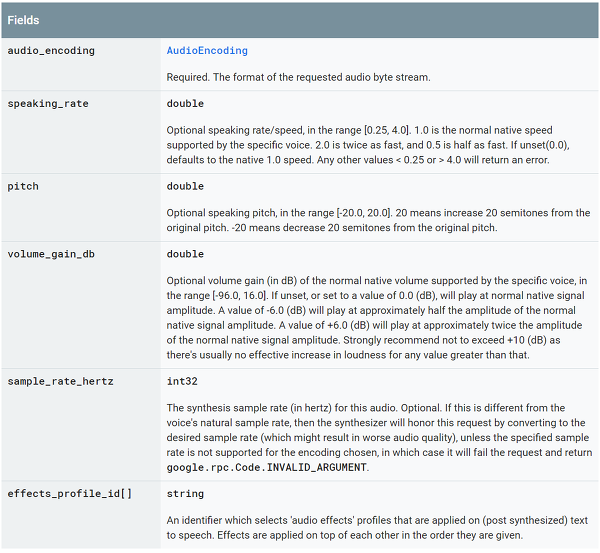Select the audio_encoding field name
Screen dimensions: 600x553
[51, 51]
